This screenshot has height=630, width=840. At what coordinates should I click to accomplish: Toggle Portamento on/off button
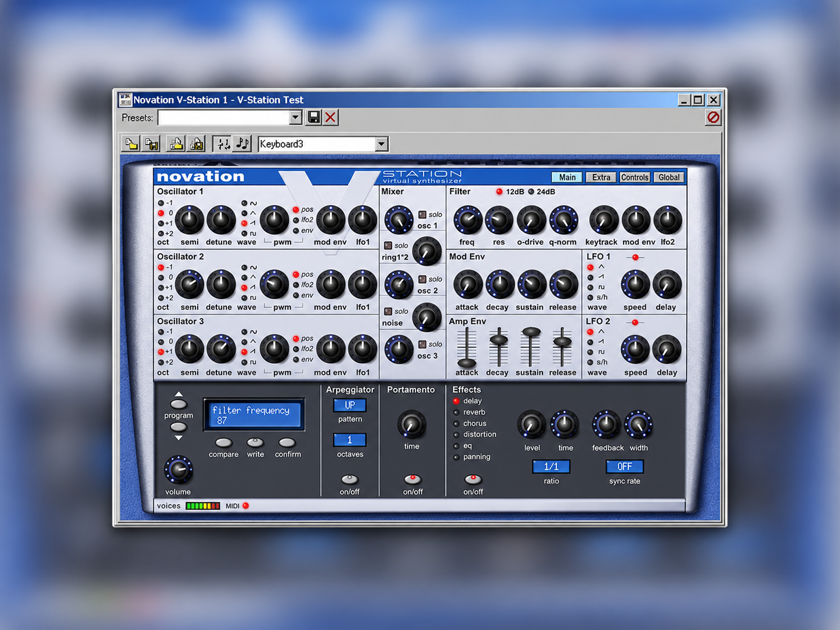point(412,479)
